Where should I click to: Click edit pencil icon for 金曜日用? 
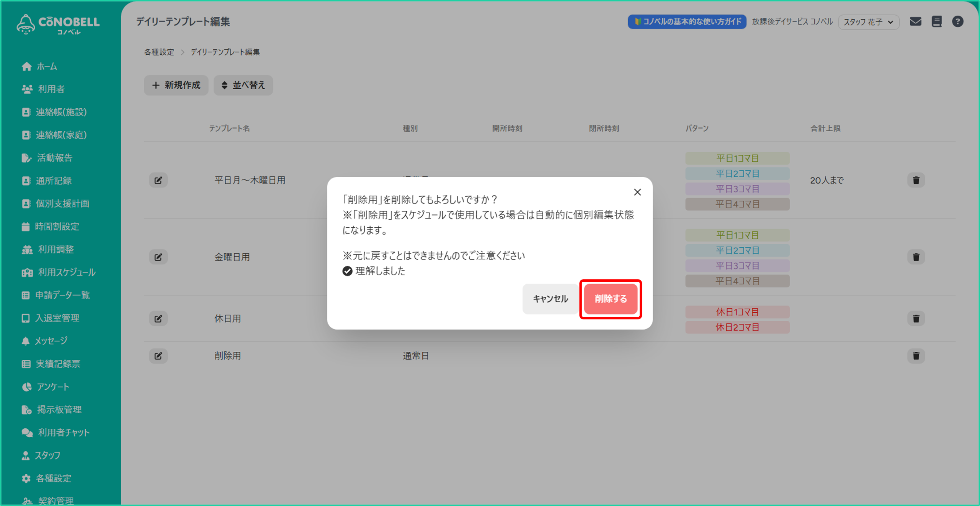click(x=158, y=257)
